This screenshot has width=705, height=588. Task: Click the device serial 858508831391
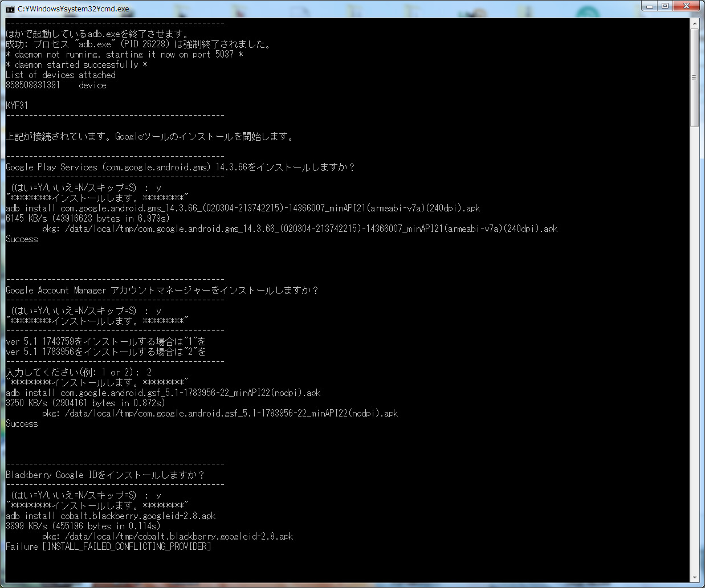32,85
